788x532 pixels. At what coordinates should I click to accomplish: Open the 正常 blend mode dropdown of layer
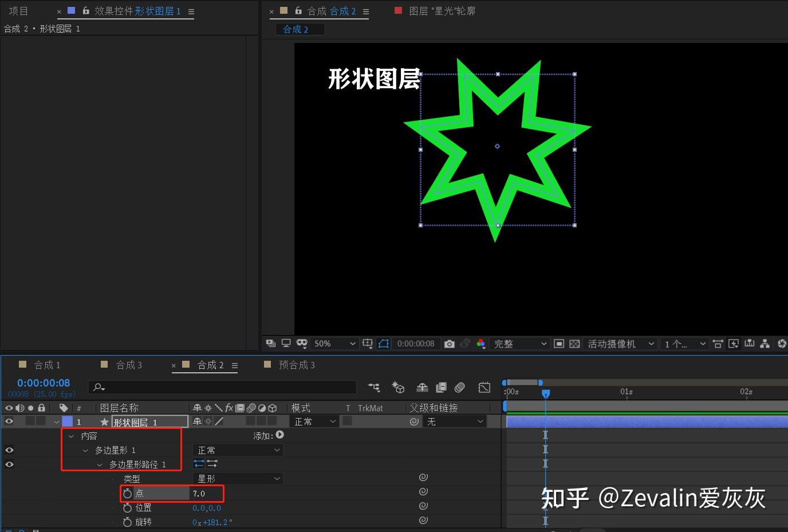314,421
